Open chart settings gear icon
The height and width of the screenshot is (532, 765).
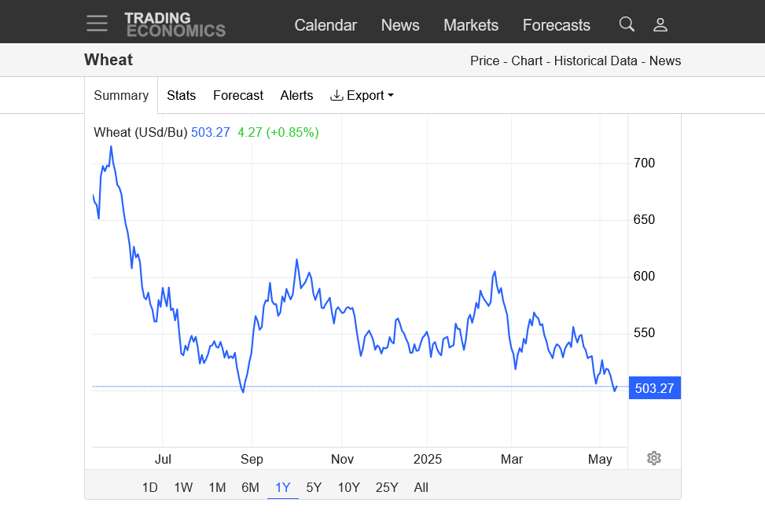(653, 458)
